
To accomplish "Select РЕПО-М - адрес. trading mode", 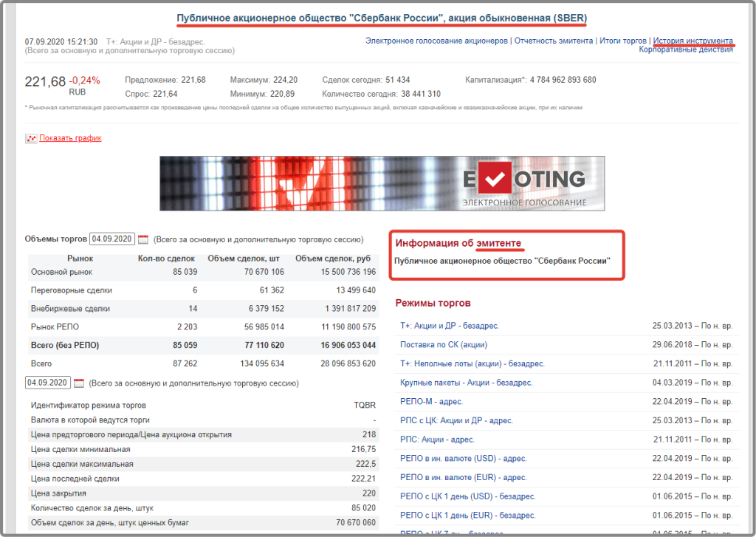I will 431,402.
